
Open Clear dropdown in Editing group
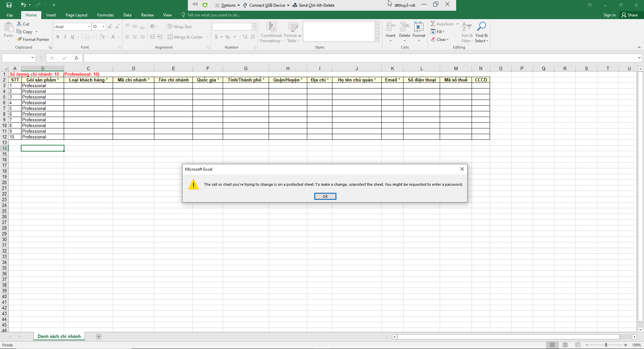[x=440, y=40]
